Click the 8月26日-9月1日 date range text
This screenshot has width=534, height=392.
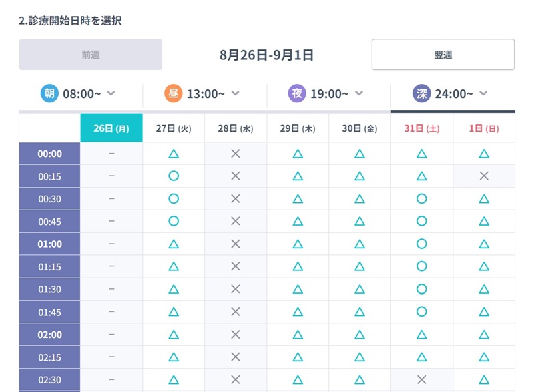pyautogui.click(x=266, y=55)
